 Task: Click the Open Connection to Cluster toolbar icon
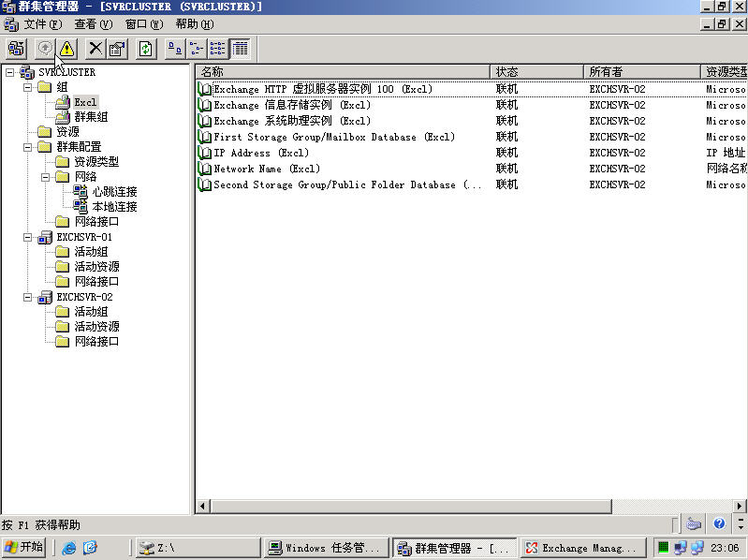16,49
